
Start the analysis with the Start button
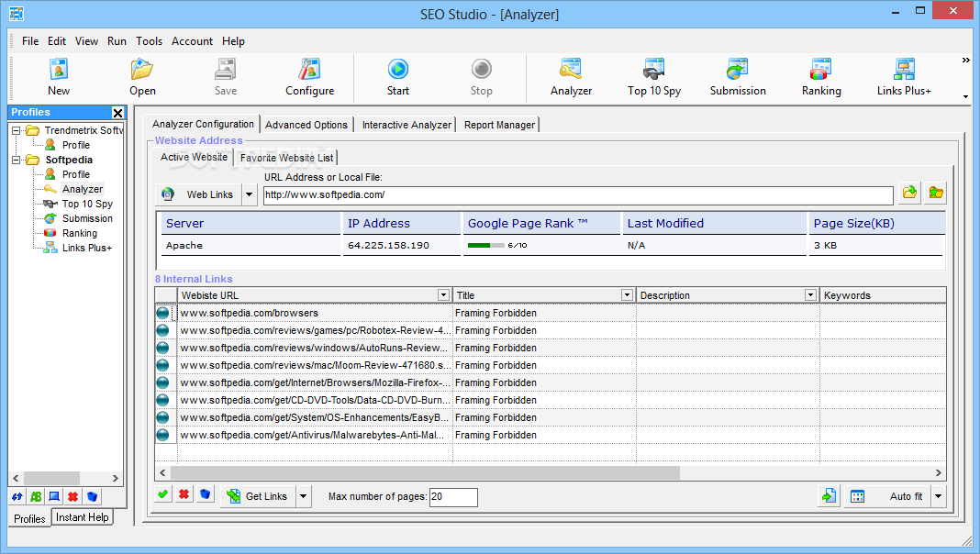398,77
